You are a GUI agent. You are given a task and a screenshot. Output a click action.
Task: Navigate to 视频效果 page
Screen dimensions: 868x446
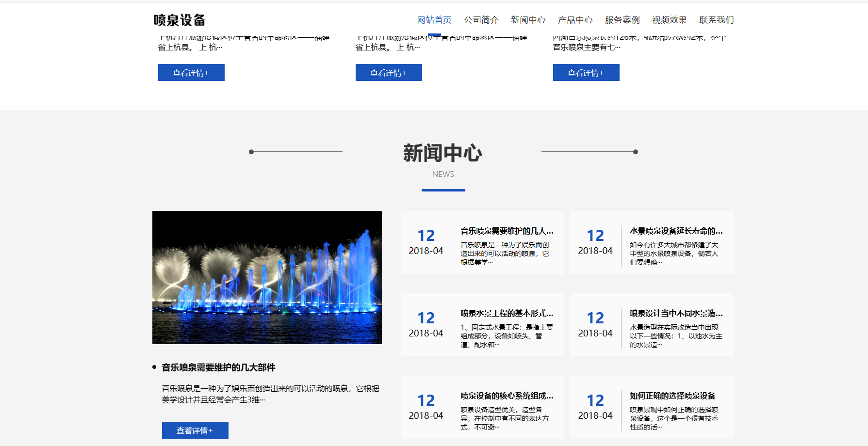coord(669,20)
